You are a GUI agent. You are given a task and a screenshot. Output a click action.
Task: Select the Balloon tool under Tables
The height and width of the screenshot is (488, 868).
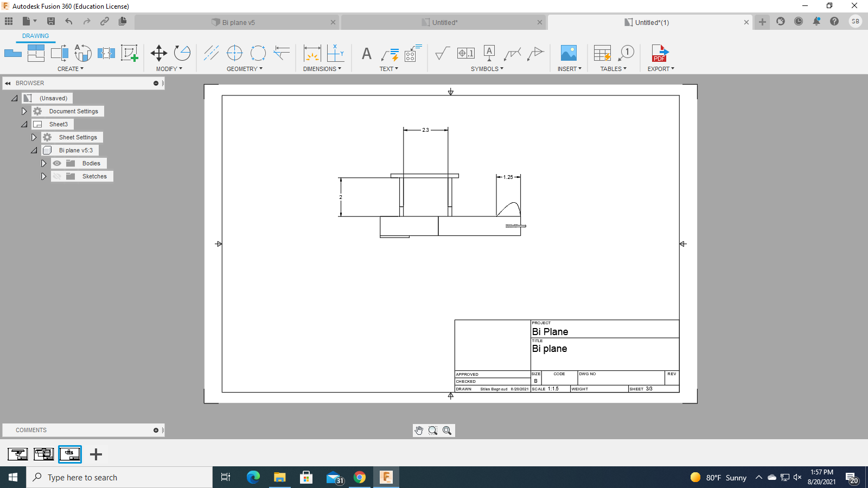[x=627, y=53]
